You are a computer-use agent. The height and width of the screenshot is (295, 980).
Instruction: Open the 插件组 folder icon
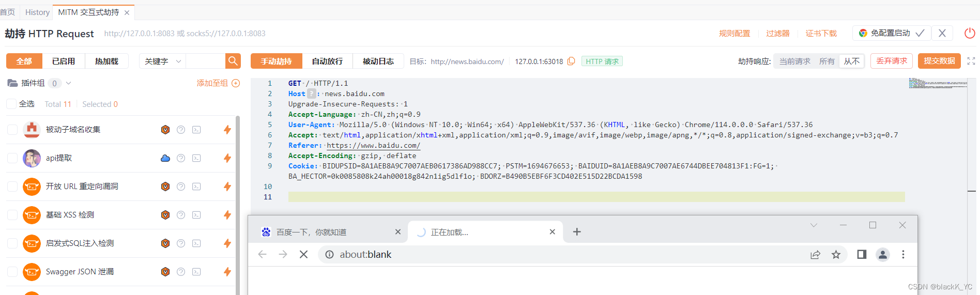[12, 83]
